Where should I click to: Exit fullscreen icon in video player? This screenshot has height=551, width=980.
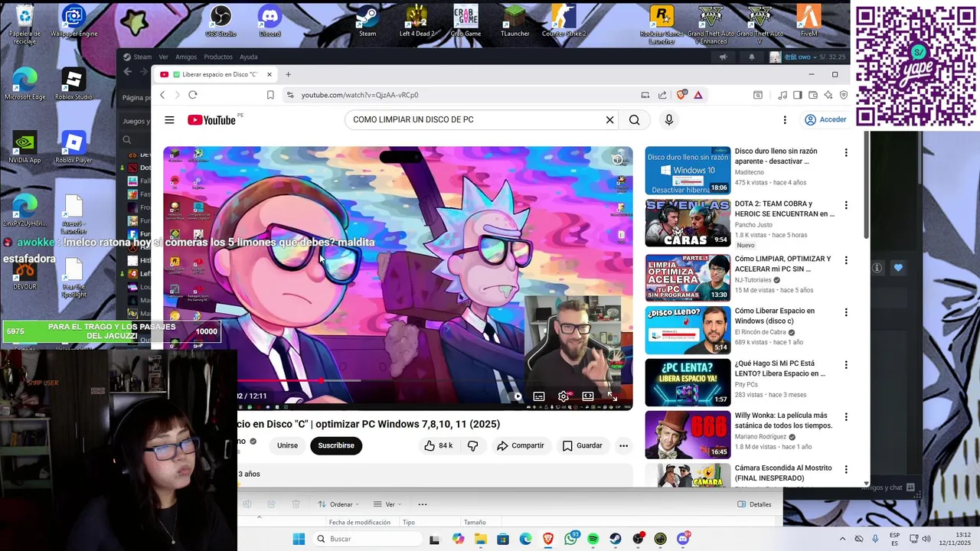point(612,396)
